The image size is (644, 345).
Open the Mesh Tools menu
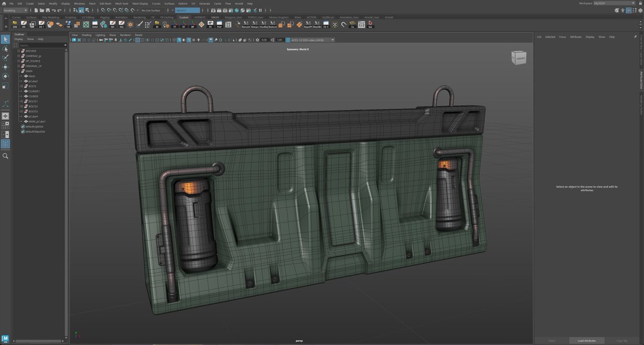121,3
